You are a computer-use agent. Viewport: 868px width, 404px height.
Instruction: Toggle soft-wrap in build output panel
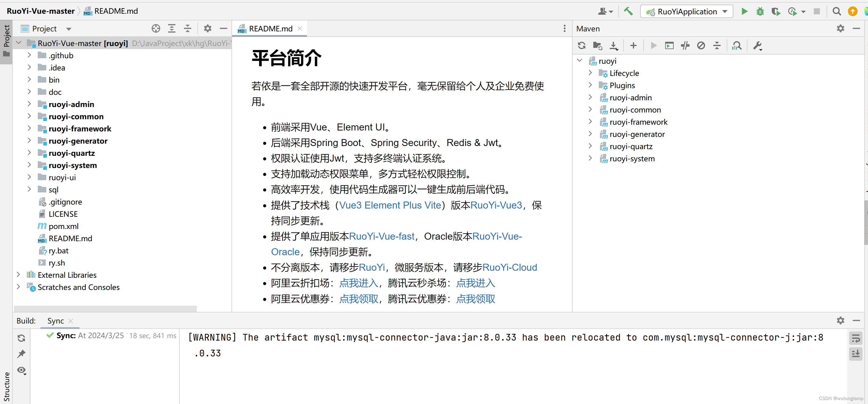tap(855, 338)
